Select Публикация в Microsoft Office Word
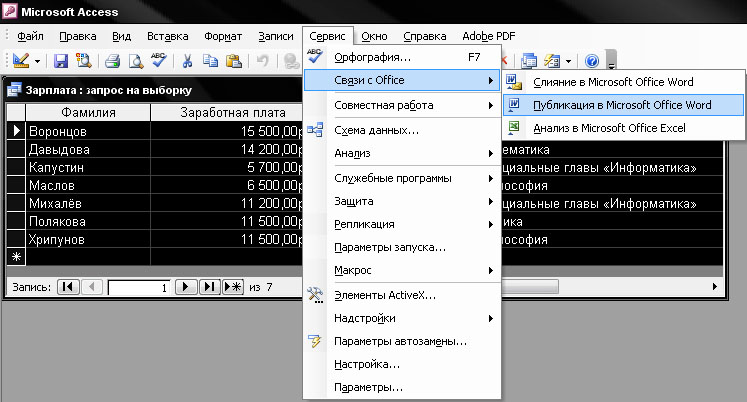Screen dimensions: 747x402 pyautogui.click(x=623, y=105)
